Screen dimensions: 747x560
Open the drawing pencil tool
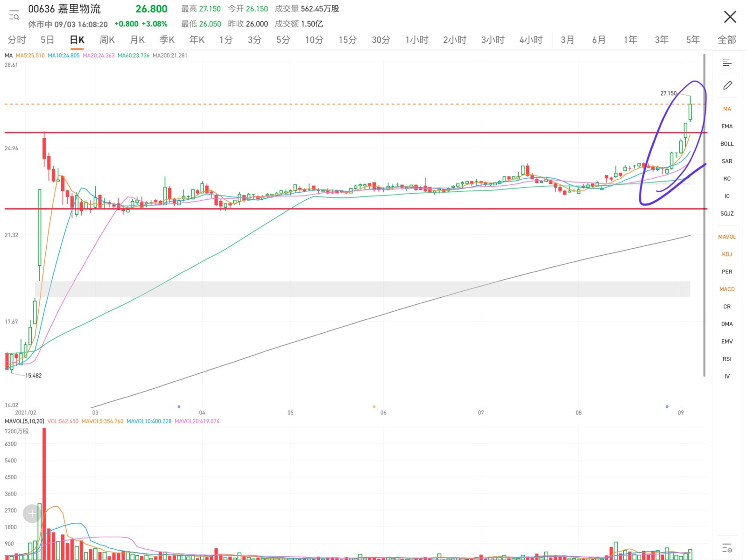pos(727,85)
